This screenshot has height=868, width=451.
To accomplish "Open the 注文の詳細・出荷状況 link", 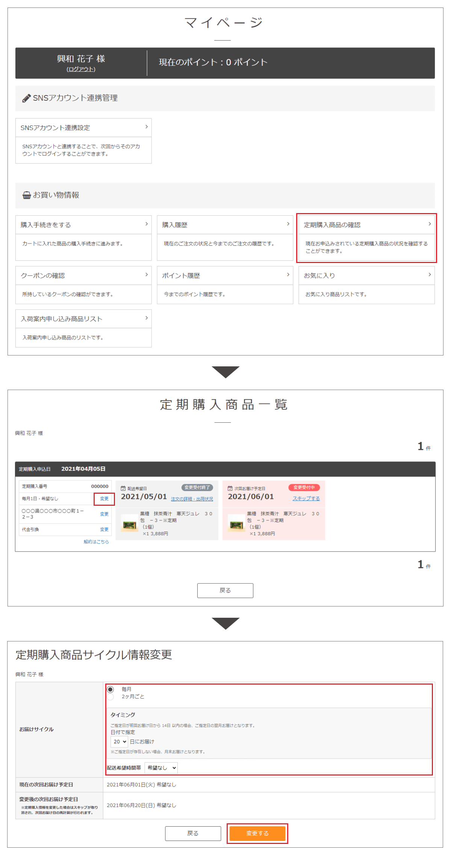I will tap(192, 499).
